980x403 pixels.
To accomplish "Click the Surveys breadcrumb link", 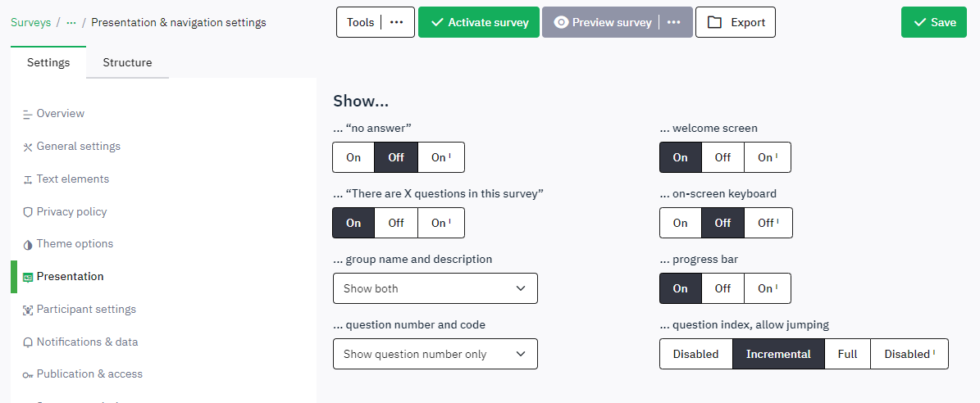I will (x=30, y=22).
